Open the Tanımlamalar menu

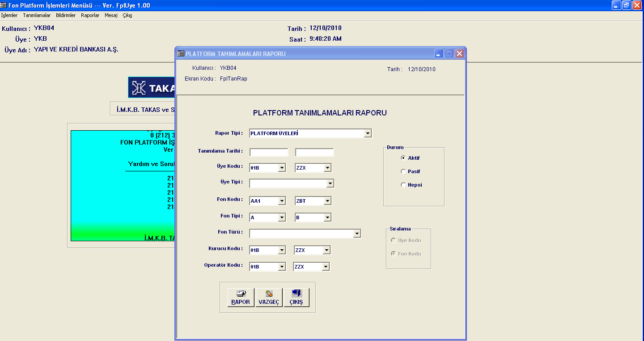coord(37,15)
